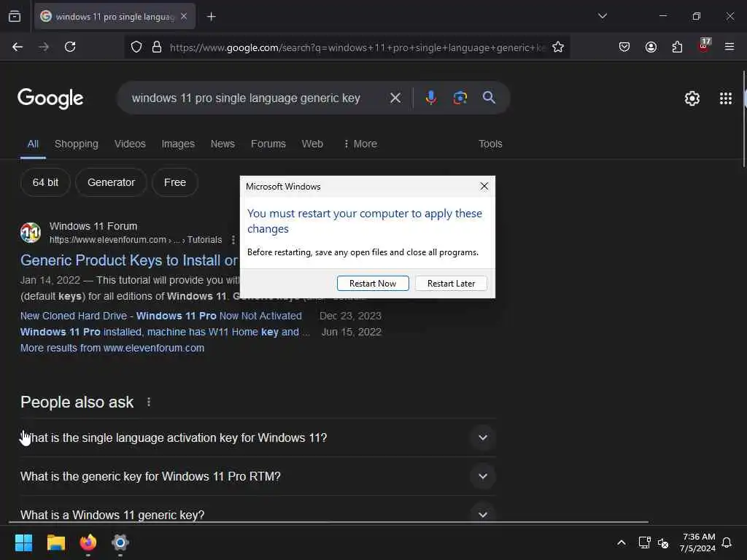Switch to the Videos results tab
Image resolution: width=747 pixels, height=560 pixels.
point(130,144)
